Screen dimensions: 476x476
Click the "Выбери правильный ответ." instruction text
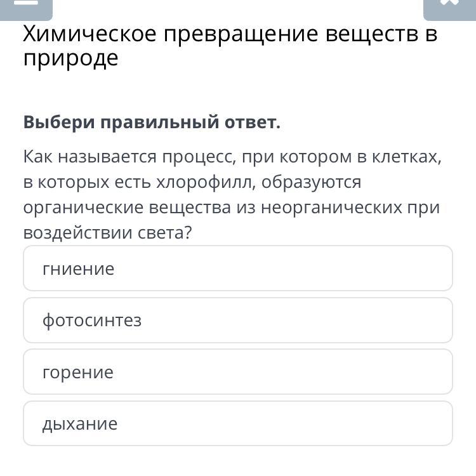click(x=152, y=122)
